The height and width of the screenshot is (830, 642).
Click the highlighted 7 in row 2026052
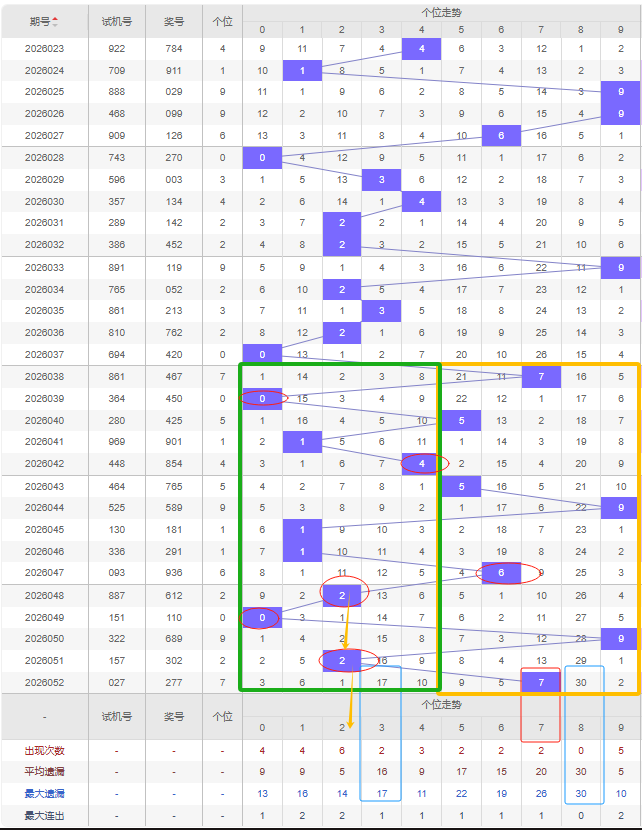[x=541, y=682]
